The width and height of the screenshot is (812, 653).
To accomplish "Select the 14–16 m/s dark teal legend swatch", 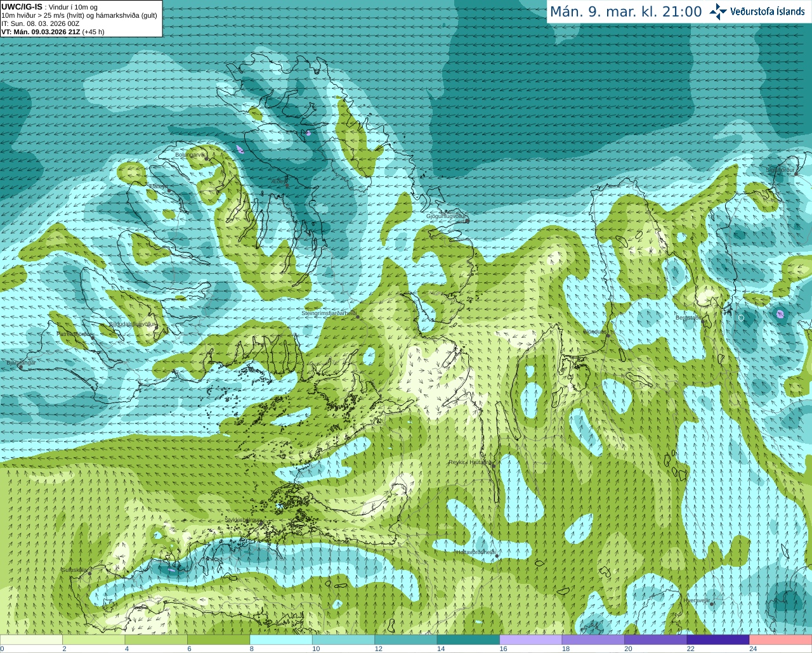I will (x=469, y=640).
